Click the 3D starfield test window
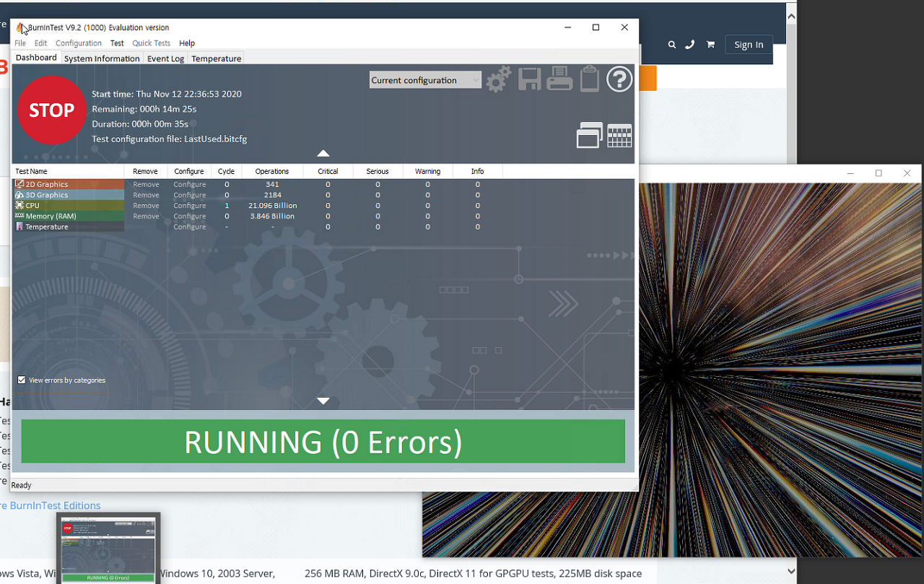Image resolution: width=924 pixels, height=584 pixels. coord(780,370)
